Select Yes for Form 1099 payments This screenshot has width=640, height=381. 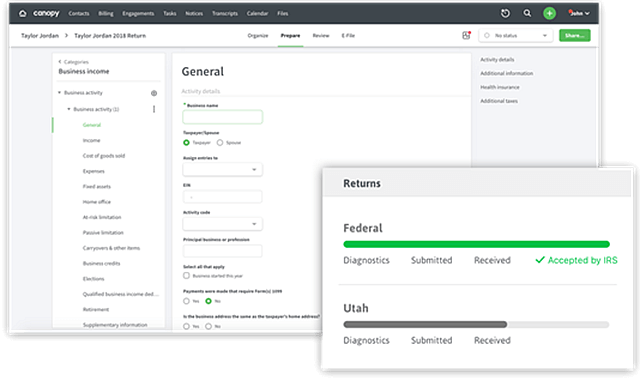pyautogui.click(x=187, y=301)
